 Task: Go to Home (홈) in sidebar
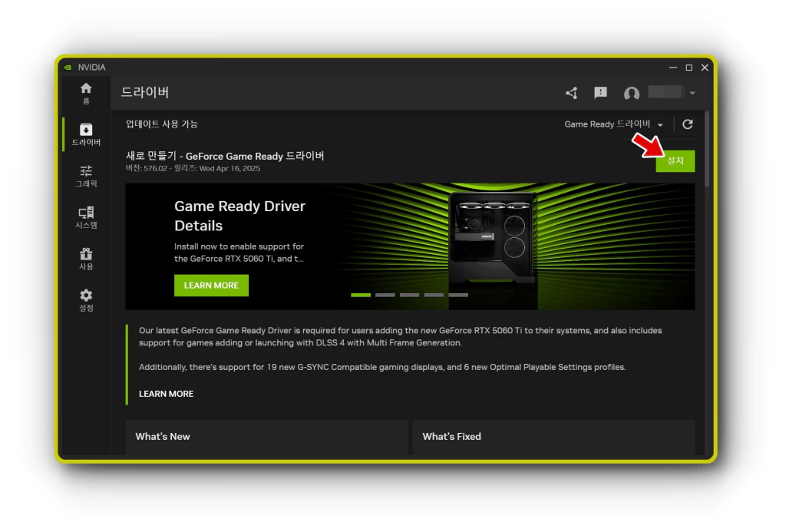pyautogui.click(x=86, y=93)
